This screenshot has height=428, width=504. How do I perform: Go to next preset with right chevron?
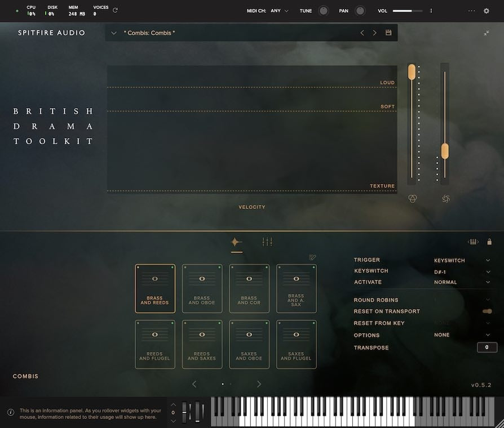pos(374,33)
